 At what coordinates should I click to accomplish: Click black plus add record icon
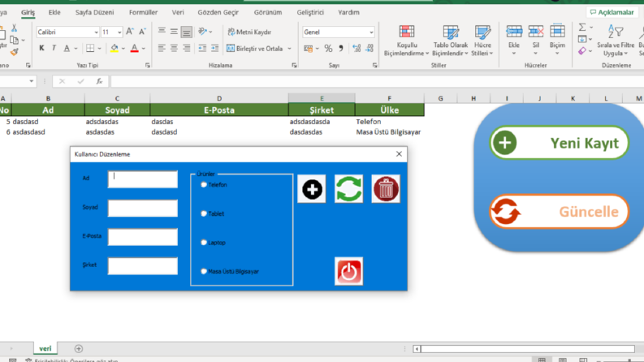(x=312, y=189)
